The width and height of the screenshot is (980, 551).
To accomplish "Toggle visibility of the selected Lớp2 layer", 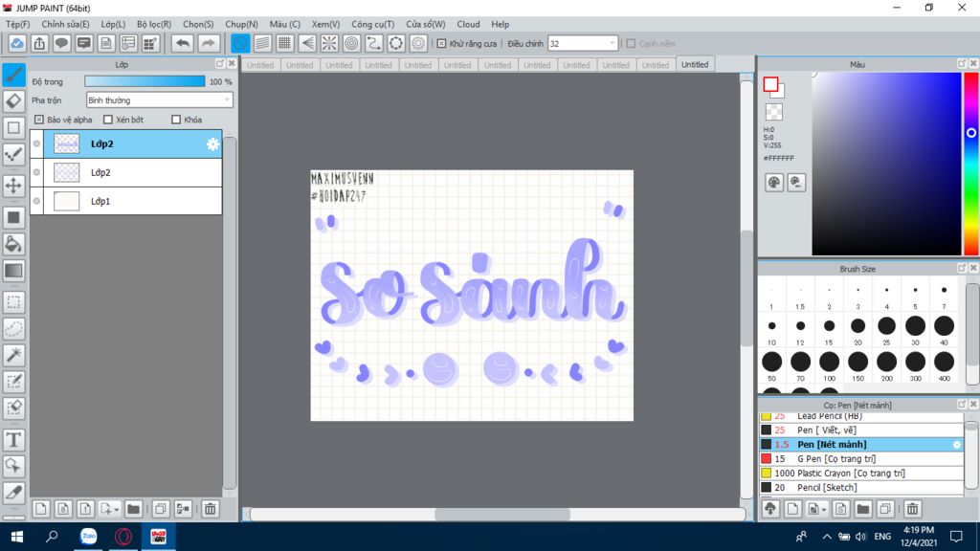I will click(x=37, y=143).
